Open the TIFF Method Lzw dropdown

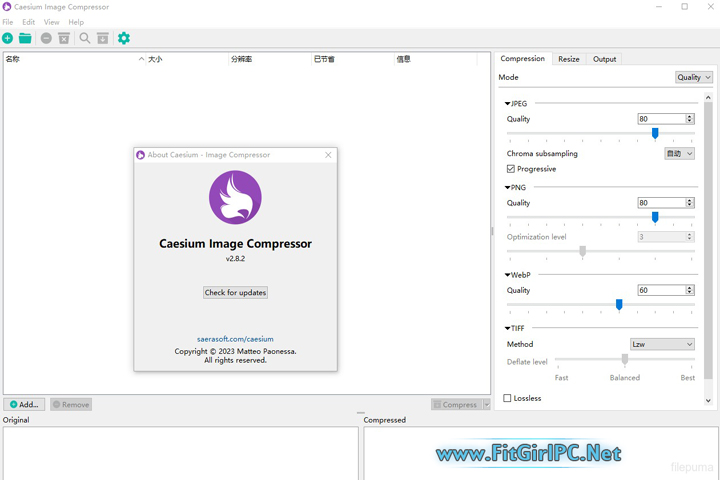(662, 344)
